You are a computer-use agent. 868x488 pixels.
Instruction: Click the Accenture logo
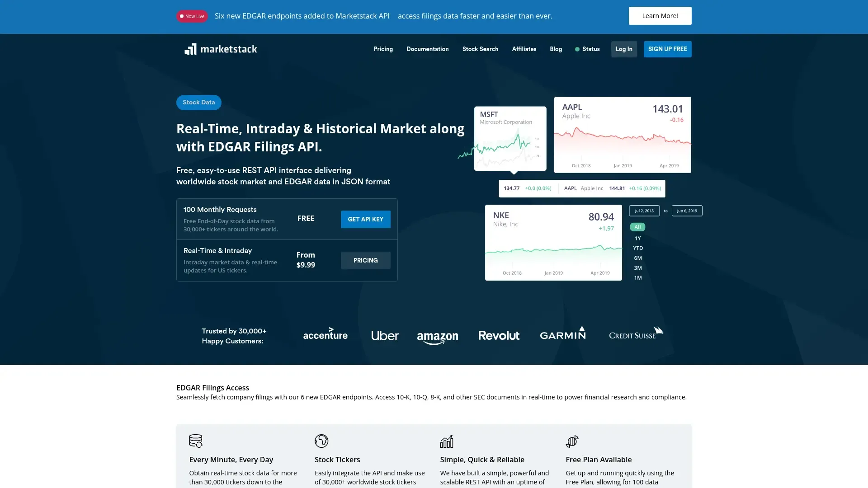[325, 334]
